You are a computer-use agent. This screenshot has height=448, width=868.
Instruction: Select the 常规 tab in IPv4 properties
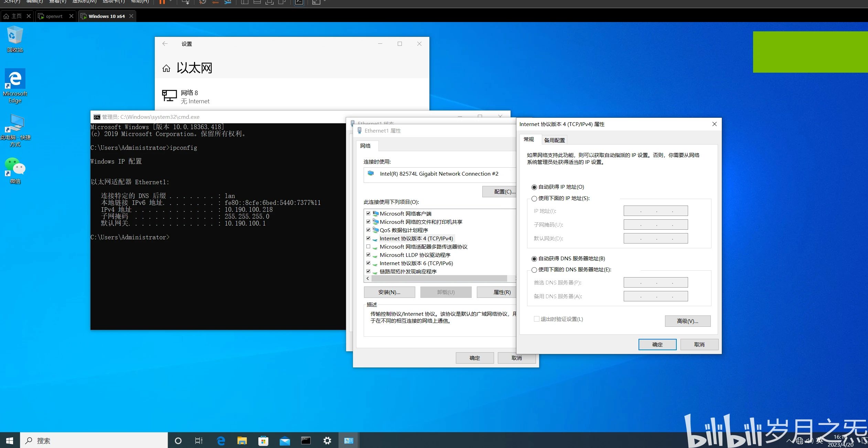point(529,139)
